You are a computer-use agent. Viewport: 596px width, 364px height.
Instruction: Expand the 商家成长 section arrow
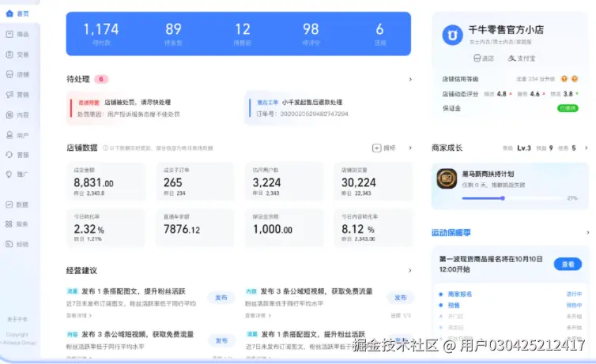[x=586, y=148]
